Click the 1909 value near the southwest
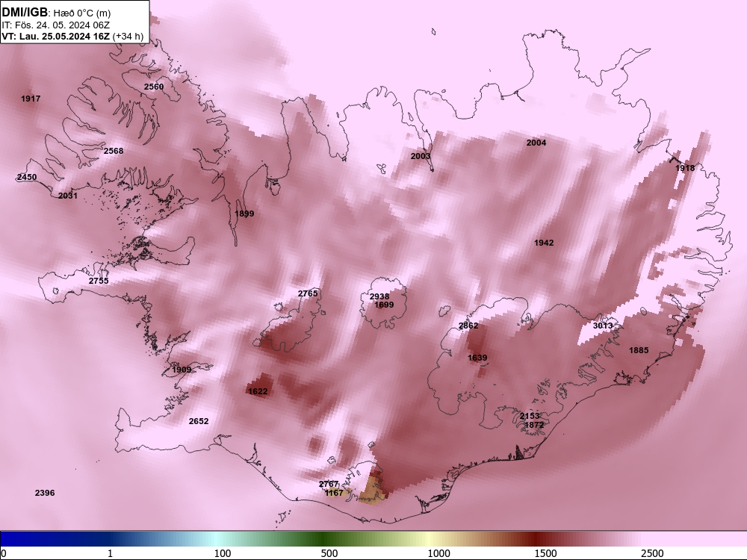 click(182, 370)
